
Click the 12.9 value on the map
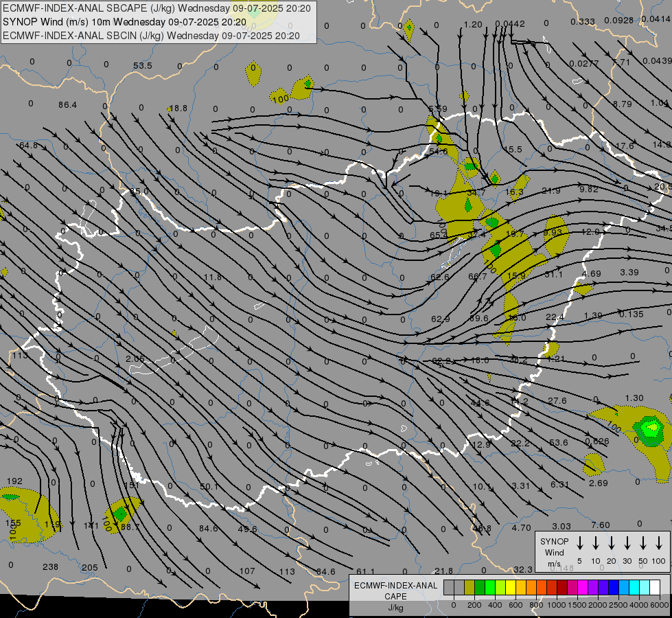click(x=481, y=445)
